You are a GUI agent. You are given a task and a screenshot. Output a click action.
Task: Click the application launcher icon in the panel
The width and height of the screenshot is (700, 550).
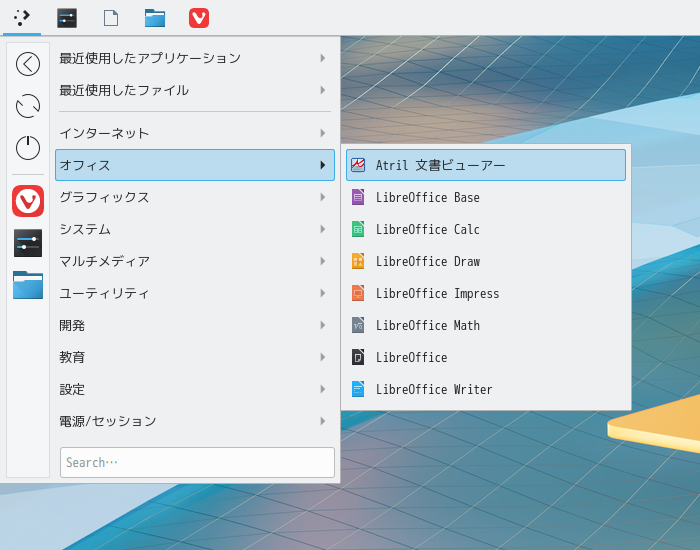pyautogui.click(x=22, y=18)
